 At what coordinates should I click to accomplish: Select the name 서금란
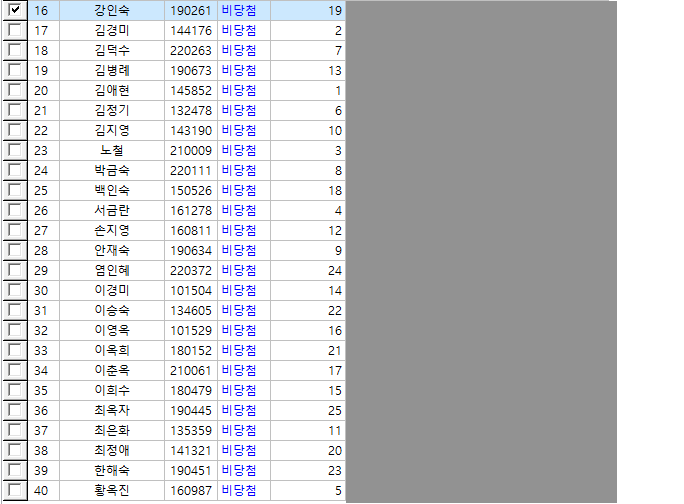click(112, 210)
